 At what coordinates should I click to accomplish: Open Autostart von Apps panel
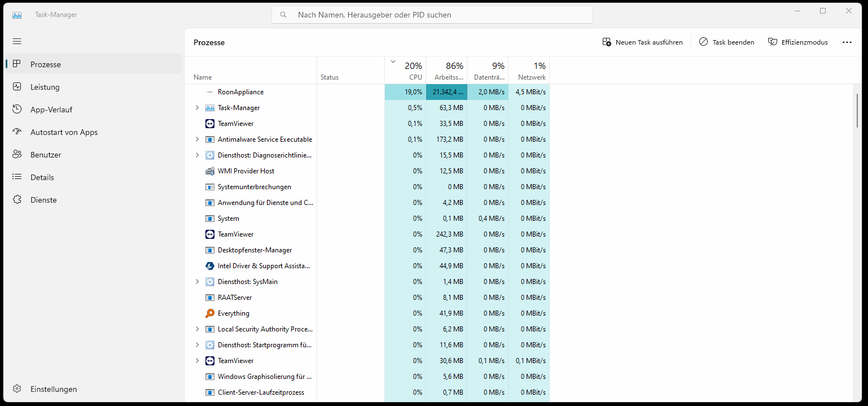point(16,132)
